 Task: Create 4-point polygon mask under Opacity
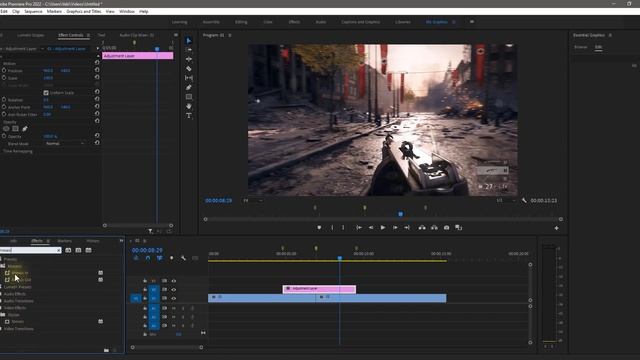16,129
